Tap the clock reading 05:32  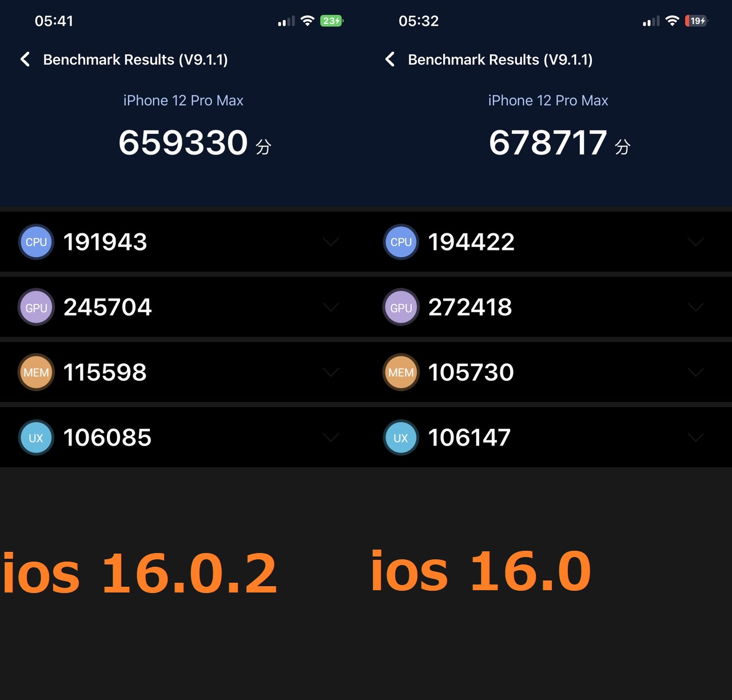pyautogui.click(x=419, y=21)
